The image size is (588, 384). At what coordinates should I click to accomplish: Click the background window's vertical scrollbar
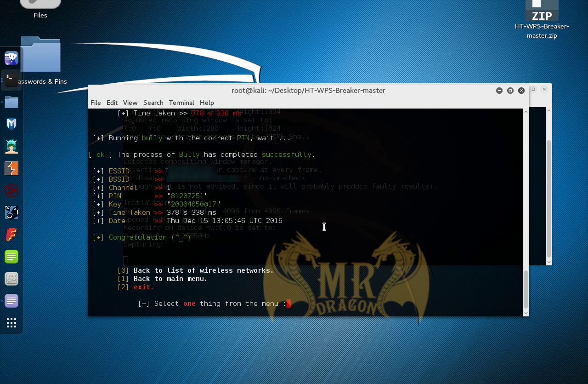click(548, 199)
